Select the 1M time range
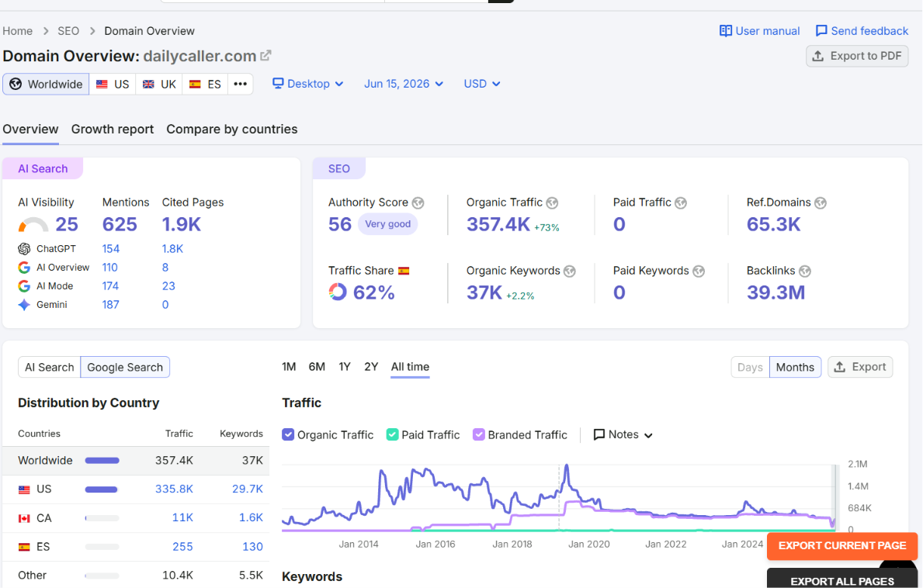This screenshot has width=923, height=588. pos(289,367)
